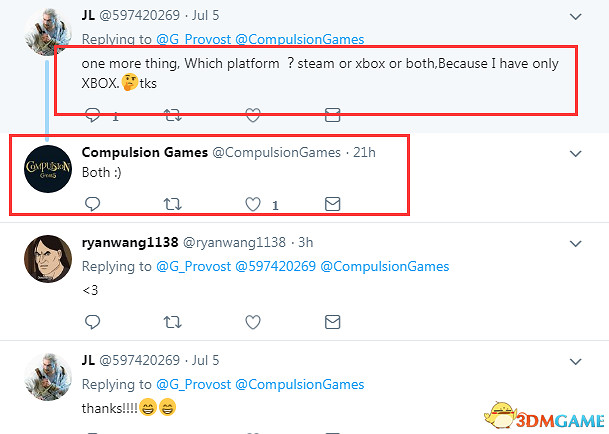
Task: Send Compulsion Games tweet via direct message
Action: (x=333, y=204)
